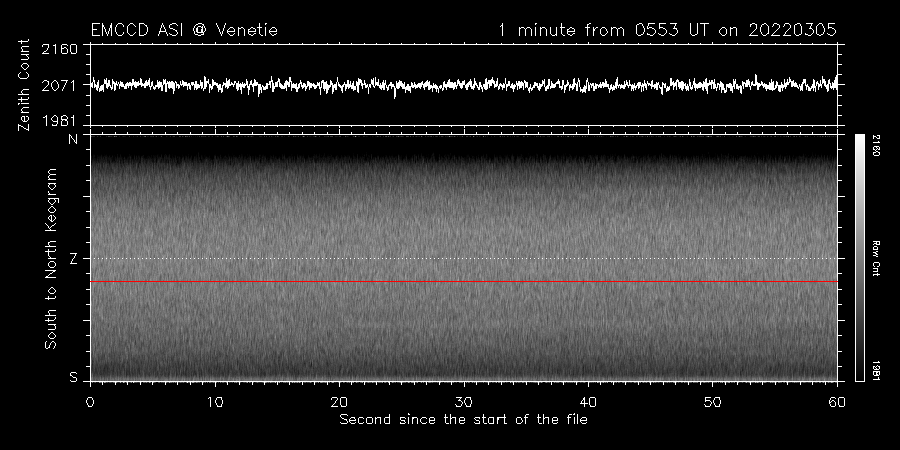
Task: Click the 'EMCCD ASI @ Venetie' title text
Action: point(184,30)
